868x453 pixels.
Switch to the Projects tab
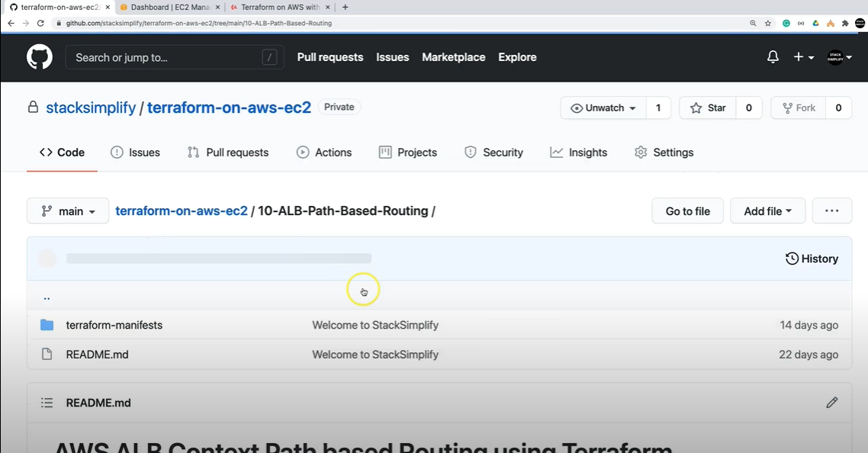[407, 153]
